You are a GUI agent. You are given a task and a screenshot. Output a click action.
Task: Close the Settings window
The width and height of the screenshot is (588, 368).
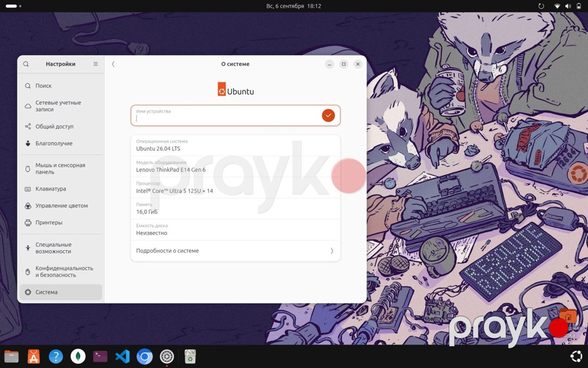click(358, 64)
